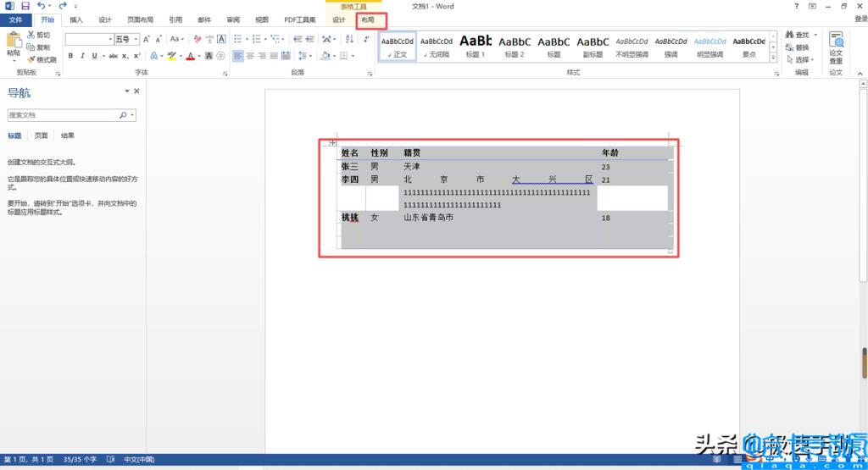
Task: Toggle underline formatting
Action: pos(95,56)
